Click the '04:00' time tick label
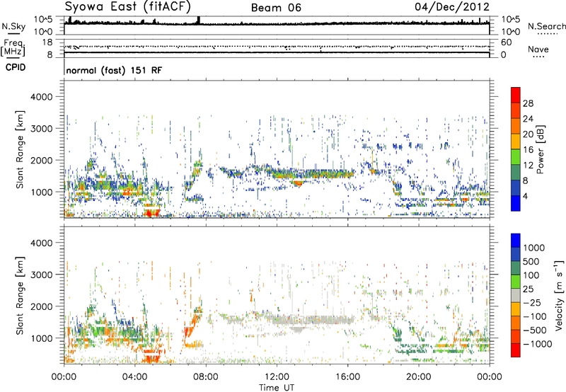Viewport: 566px width, 392px height. [135, 377]
